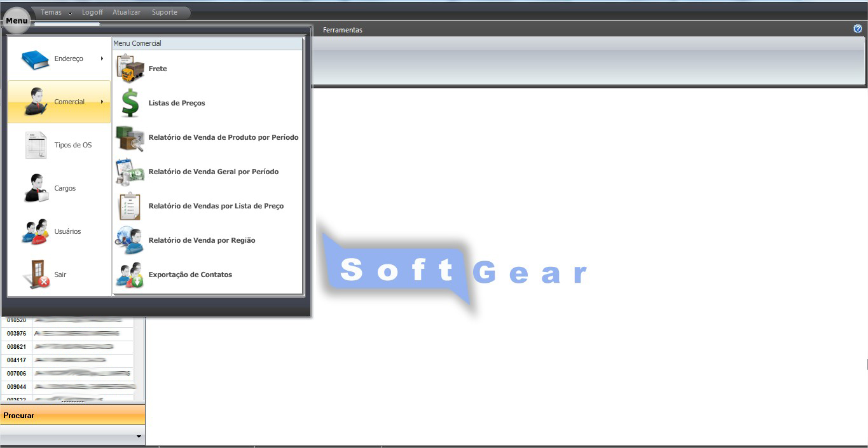
Task: Select the Tipos de OS document icon
Action: [36, 145]
